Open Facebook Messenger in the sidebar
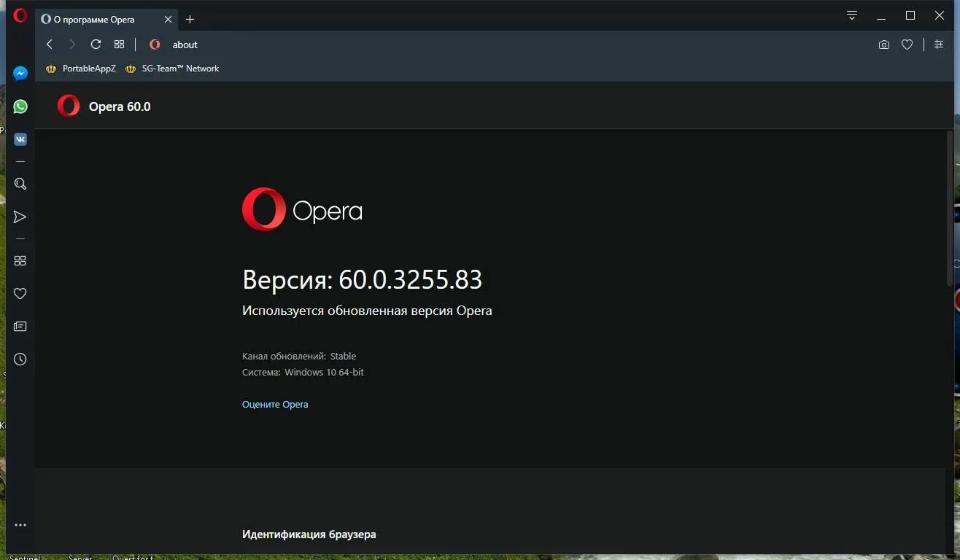 coord(20,74)
